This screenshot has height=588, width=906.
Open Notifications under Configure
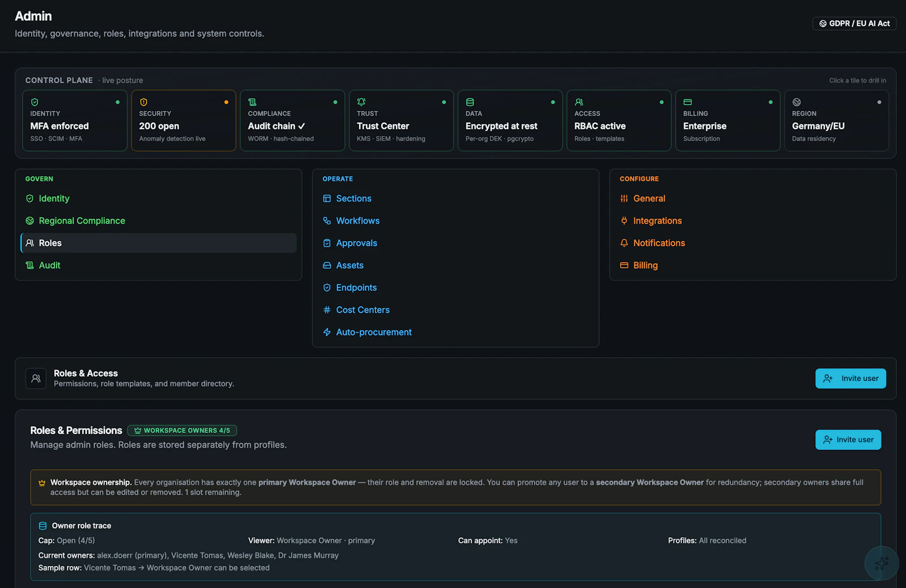click(753, 243)
